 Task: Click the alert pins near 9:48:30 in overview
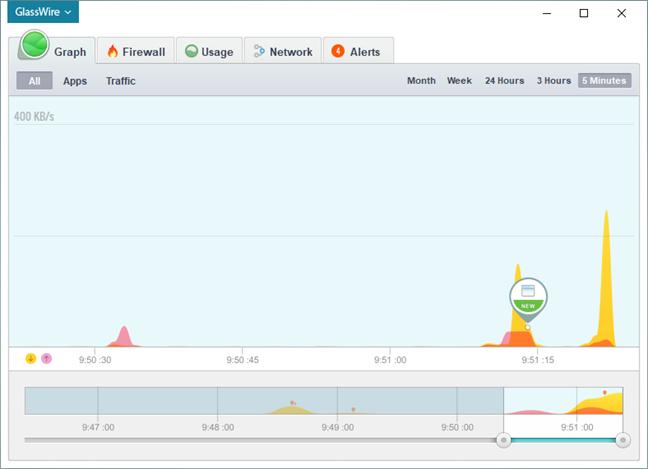[293, 403]
